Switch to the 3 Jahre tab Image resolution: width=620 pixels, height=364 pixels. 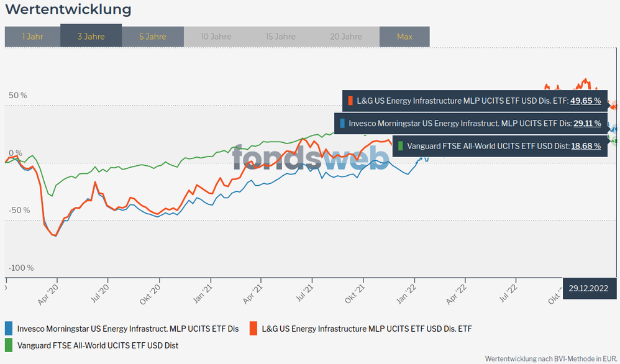click(91, 37)
